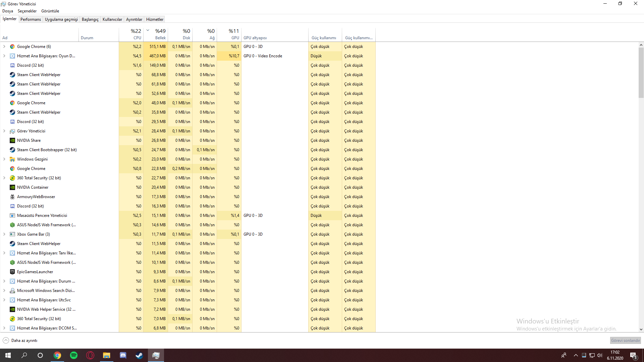
Task: Switch to the Performans tab
Action: click(x=31, y=19)
